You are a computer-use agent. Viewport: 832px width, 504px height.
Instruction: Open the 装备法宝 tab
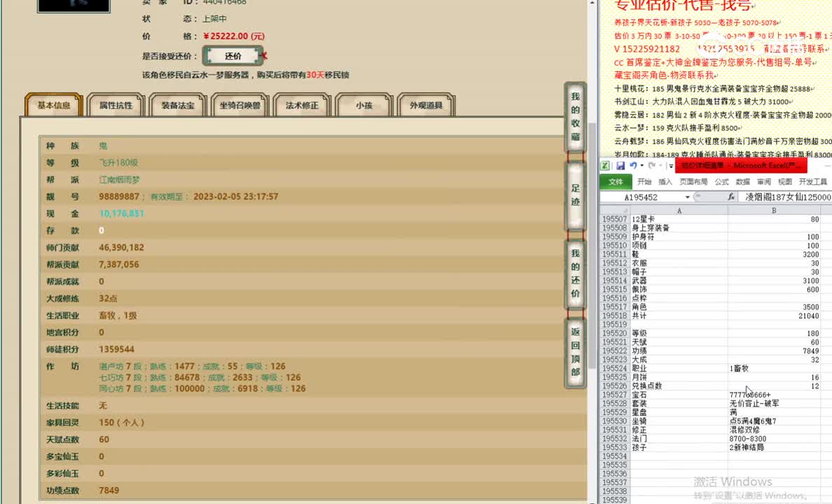(178, 105)
